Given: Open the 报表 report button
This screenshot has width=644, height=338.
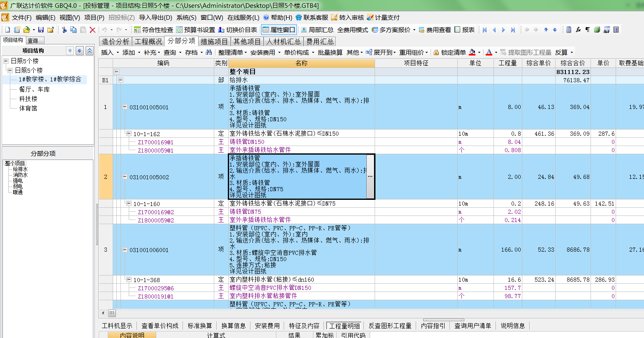Looking at the screenshot, I should (465, 30).
